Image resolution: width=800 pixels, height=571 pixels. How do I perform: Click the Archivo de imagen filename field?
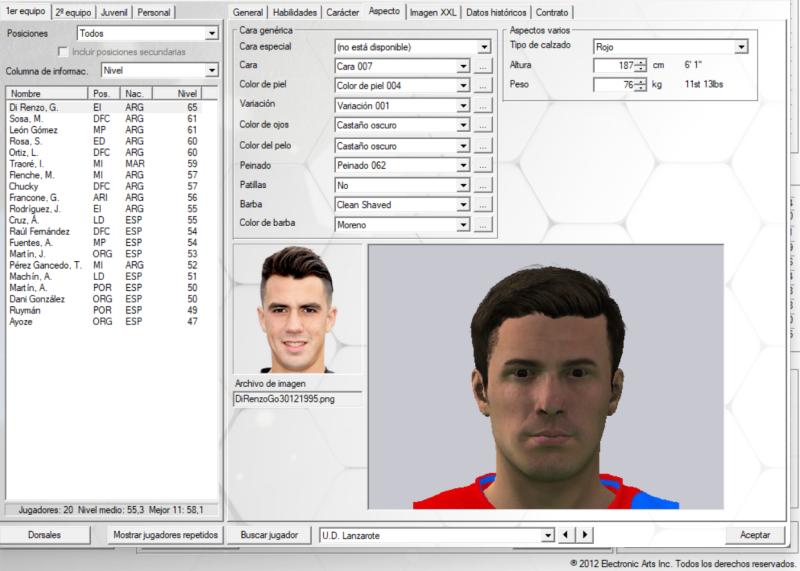[297, 399]
